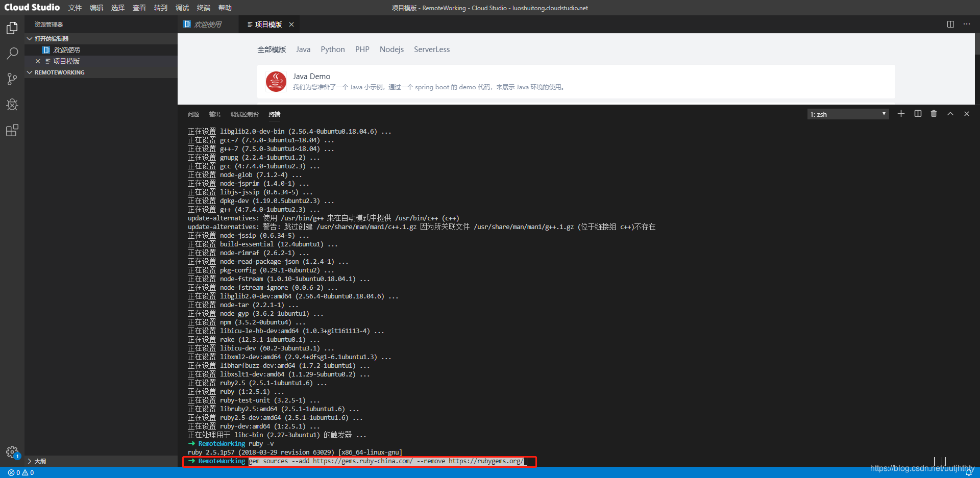Viewport: 980px width, 478px height.
Task: Open the Manage gear icon
Action: pos(12,452)
